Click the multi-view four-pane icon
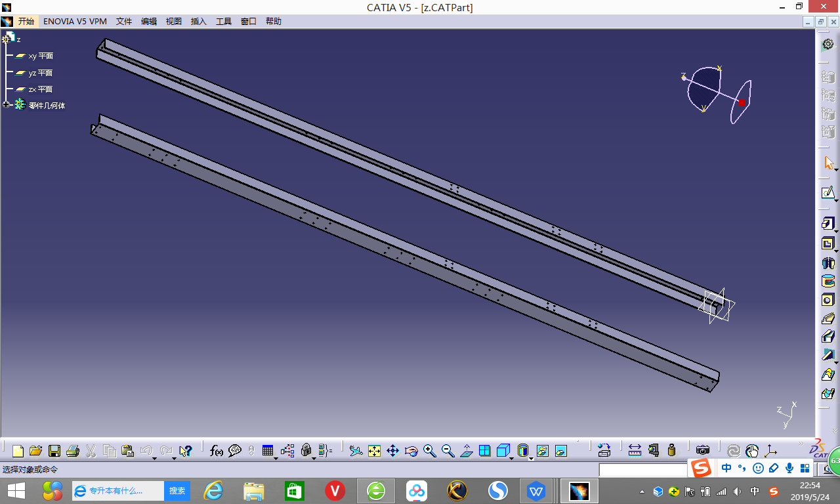 click(485, 451)
